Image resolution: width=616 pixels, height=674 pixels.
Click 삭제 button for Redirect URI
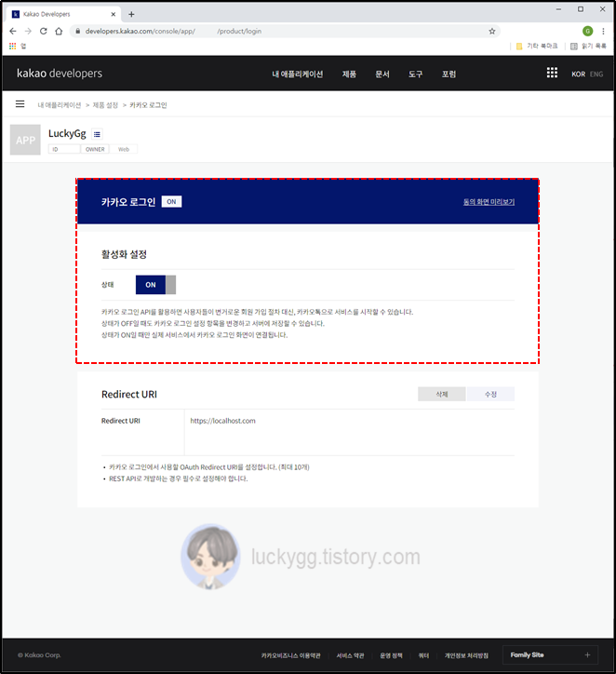442,394
